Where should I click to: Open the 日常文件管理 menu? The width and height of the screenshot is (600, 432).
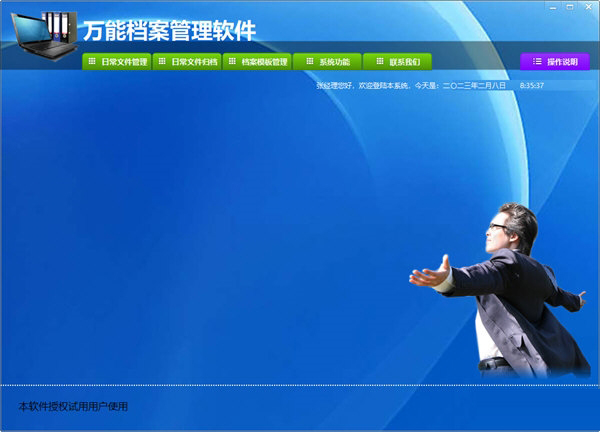coord(117,62)
